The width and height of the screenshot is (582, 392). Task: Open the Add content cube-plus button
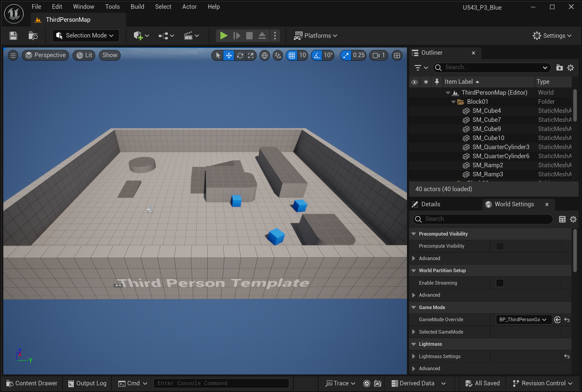coord(141,36)
